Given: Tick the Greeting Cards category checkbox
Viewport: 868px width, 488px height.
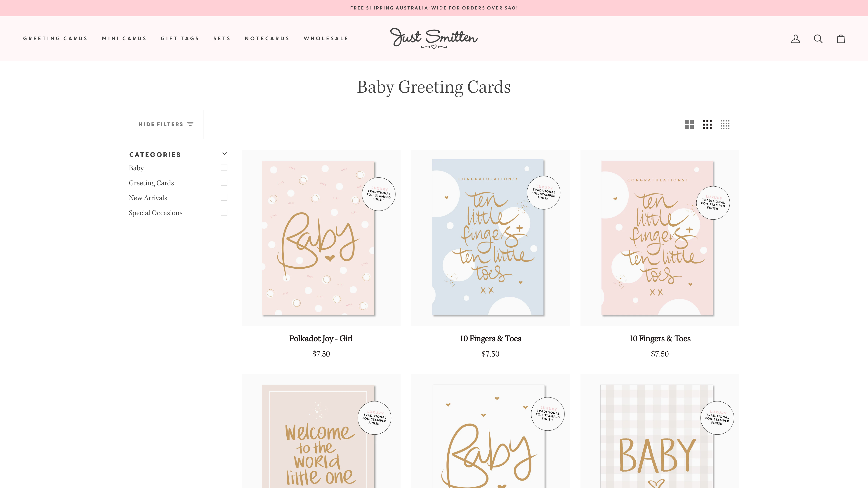Looking at the screenshot, I should [224, 182].
